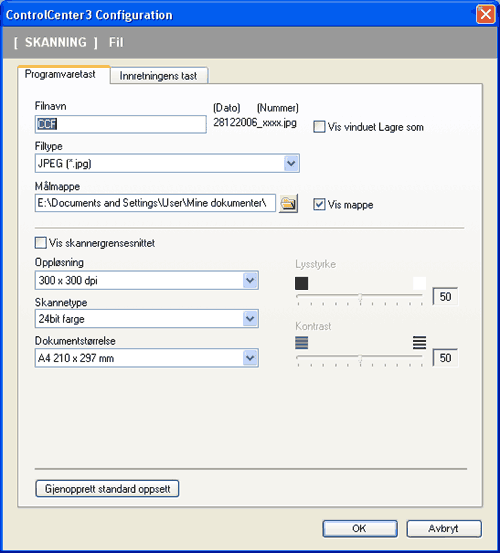Close the ControlCenter3 Configuration window
This screenshot has width=500, height=553.
[x=486, y=14]
